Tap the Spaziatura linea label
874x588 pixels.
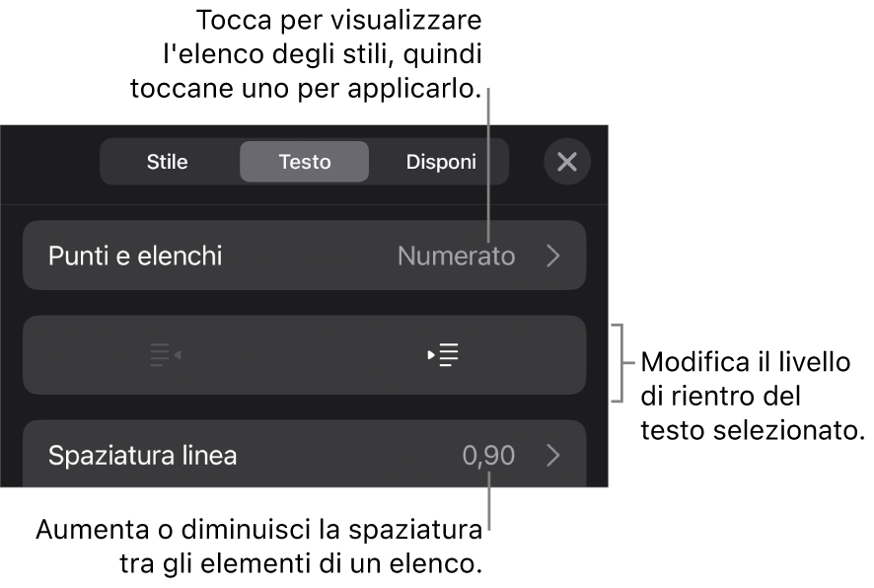pyautogui.click(x=142, y=456)
